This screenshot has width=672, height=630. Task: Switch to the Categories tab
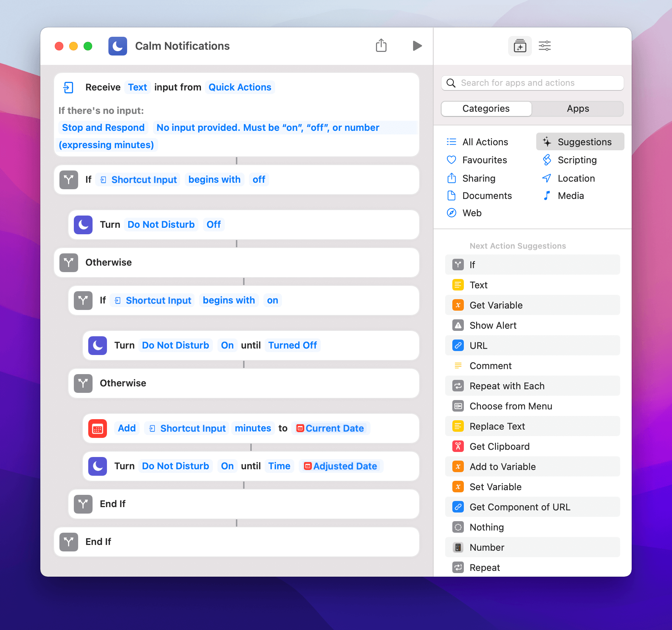coord(486,108)
